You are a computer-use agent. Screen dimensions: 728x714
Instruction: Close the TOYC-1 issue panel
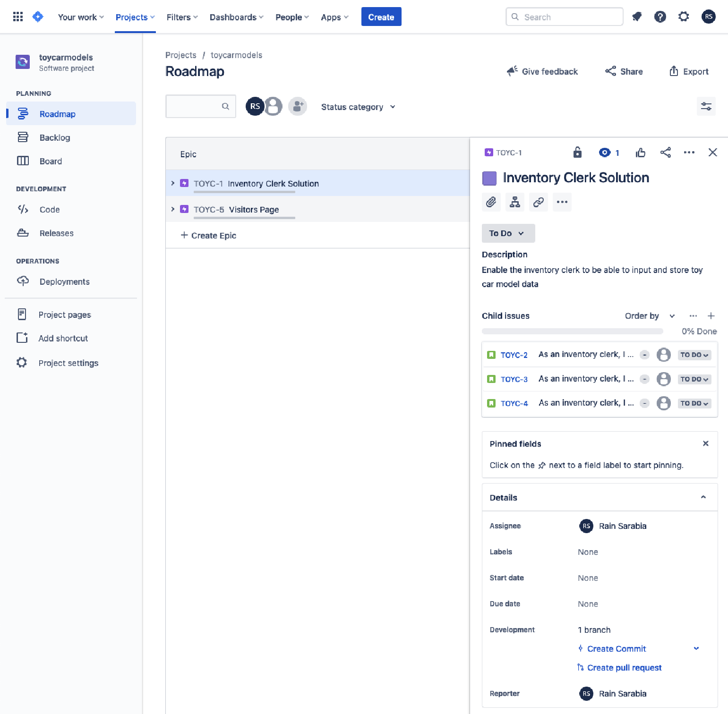[x=713, y=152]
